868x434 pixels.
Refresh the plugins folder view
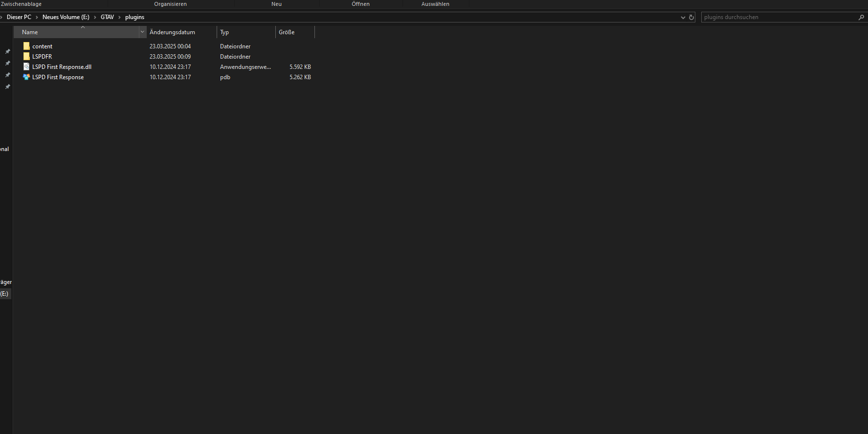coord(691,17)
